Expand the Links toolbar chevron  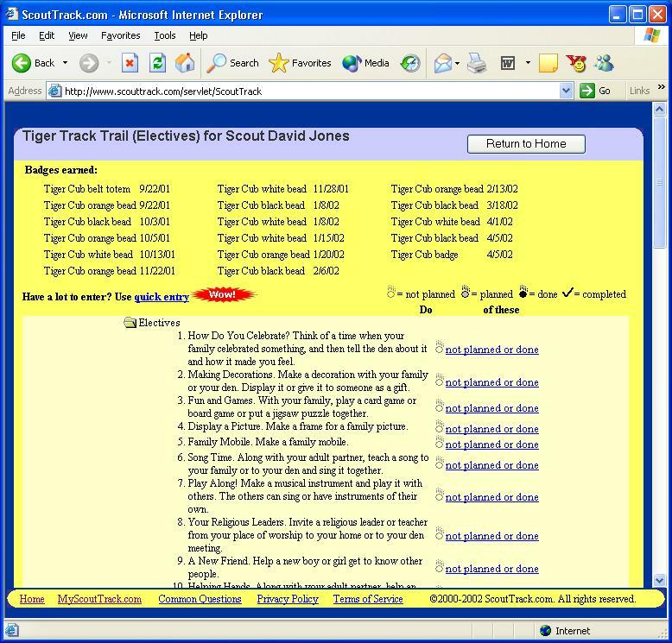tap(662, 87)
